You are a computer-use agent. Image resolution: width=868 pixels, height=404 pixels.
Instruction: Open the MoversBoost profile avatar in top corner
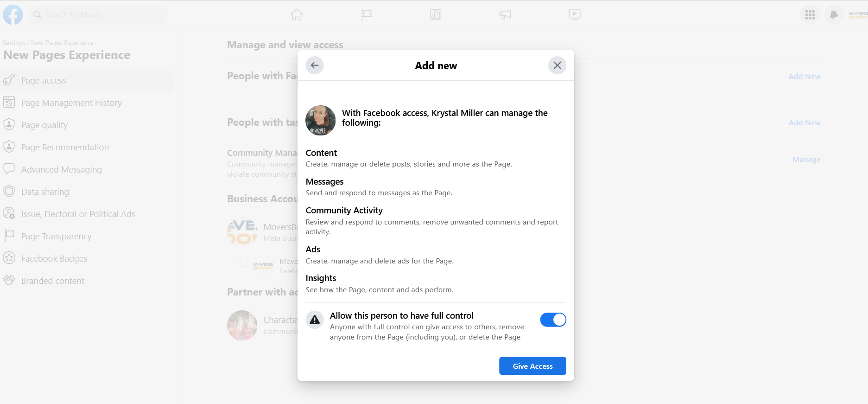point(858,15)
